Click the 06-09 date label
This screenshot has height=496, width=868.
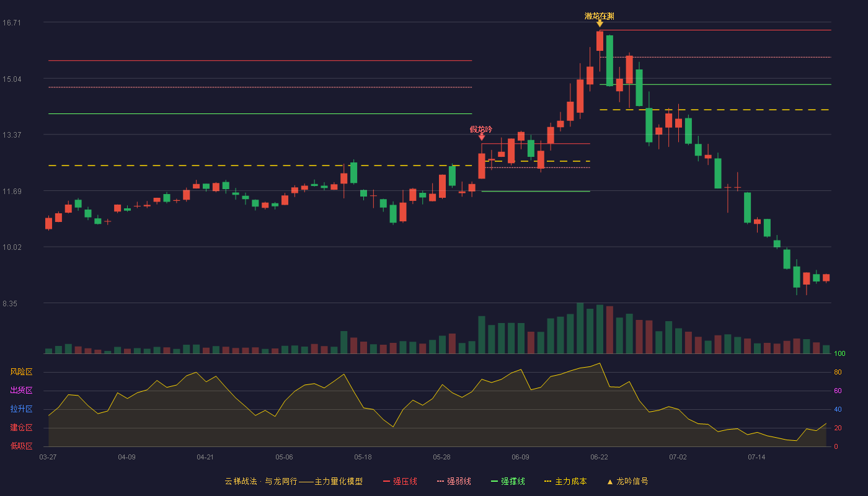pyautogui.click(x=520, y=457)
